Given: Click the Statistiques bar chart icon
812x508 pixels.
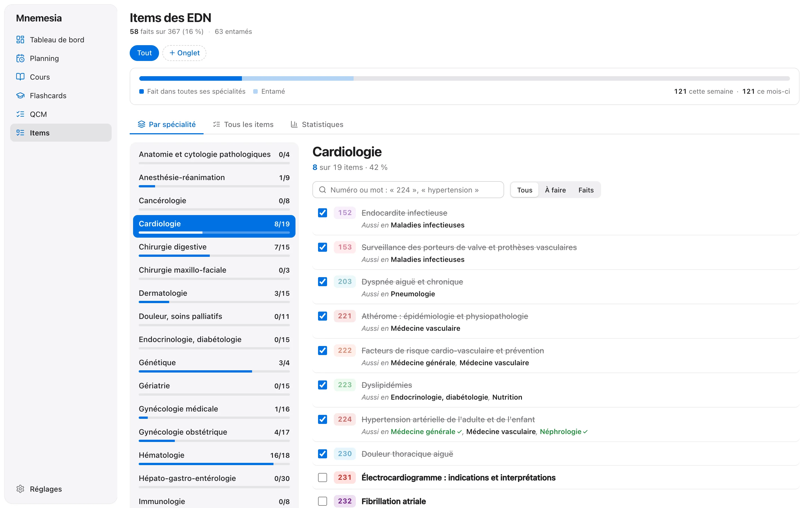Looking at the screenshot, I should tap(294, 124).
